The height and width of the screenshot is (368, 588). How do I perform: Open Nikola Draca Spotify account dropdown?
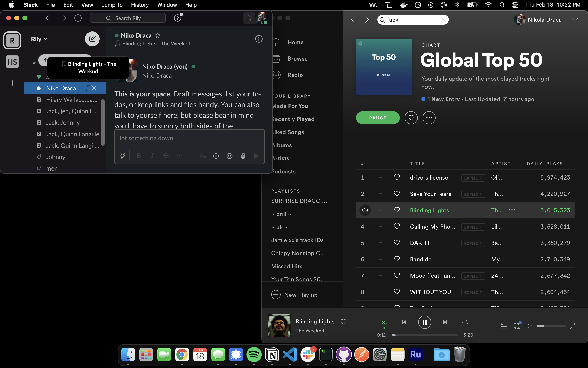pos(575,20)
